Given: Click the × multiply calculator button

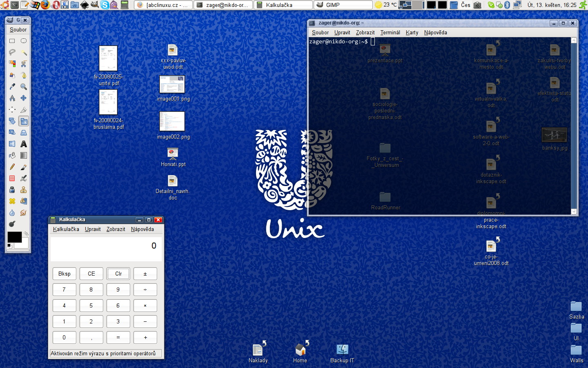Looking at the screenshot, I should [x=145, y=305].
